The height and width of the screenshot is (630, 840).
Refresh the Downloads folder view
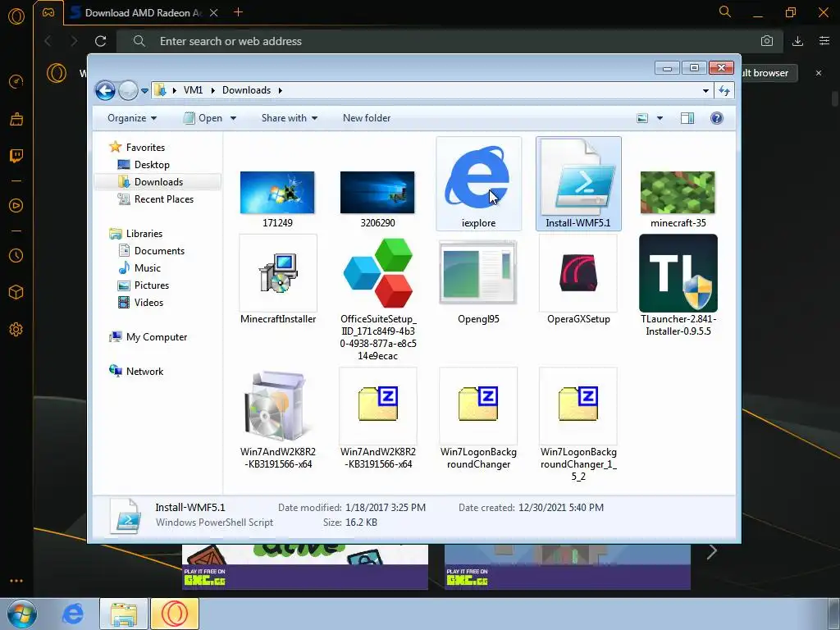click(724, 90)
